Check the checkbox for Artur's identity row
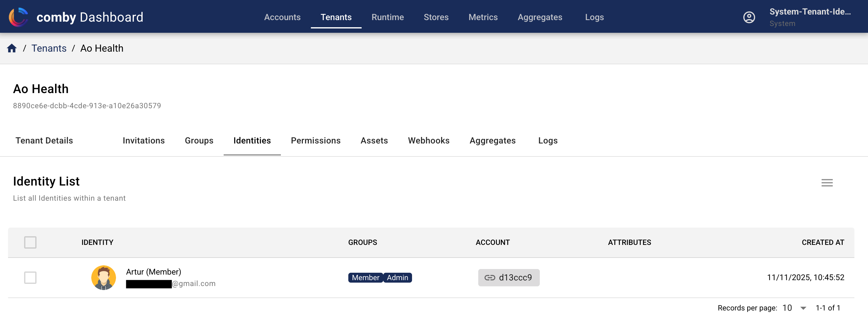This screenshot has height=329, width=868. (30, 277)
